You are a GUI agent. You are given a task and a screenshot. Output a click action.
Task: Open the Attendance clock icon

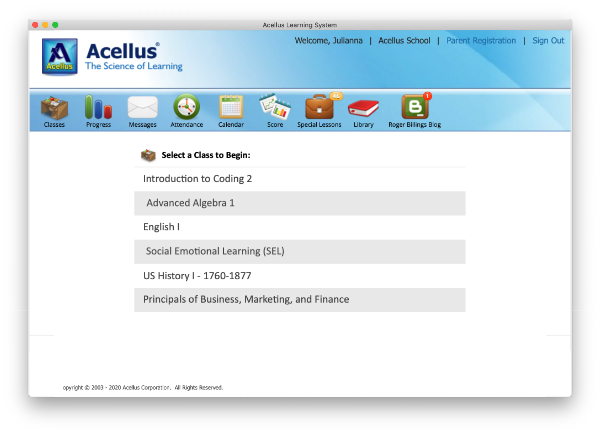point(187,107)
